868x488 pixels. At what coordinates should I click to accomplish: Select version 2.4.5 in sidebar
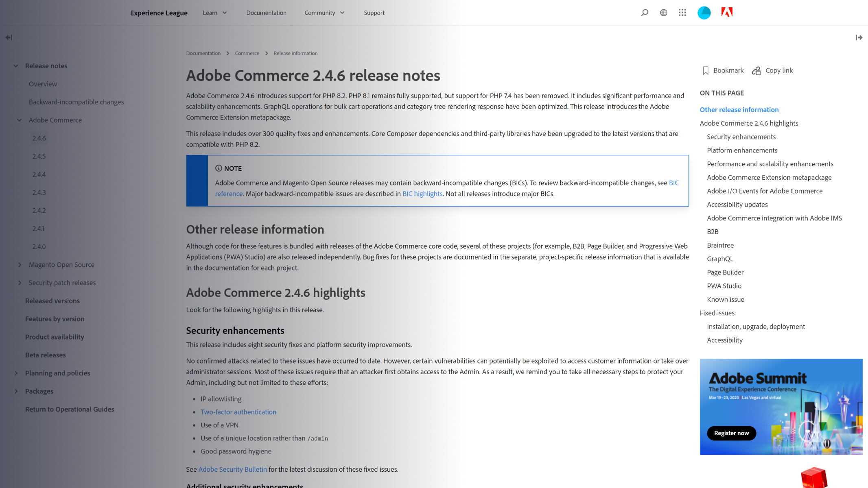[x=39, y=156]
